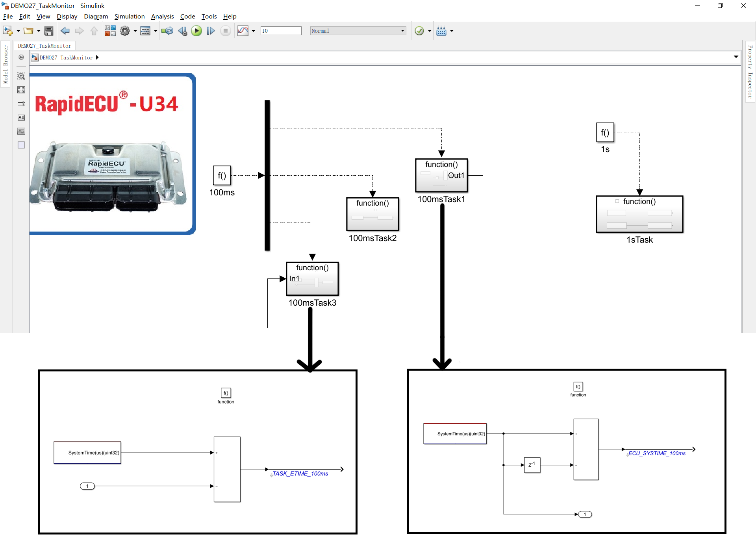
Task: Expand the breadcrumb path arrow
Action: 97,58
